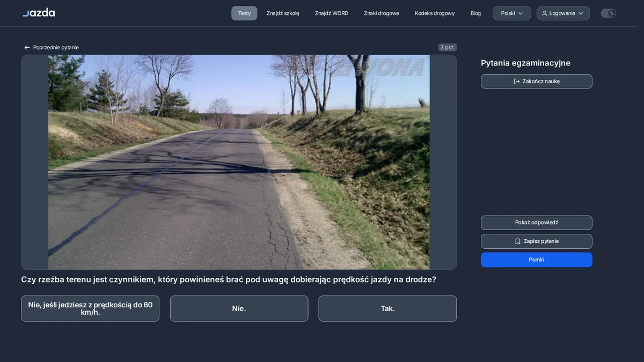The height and width of the screenshot is (362, 644).
Task: Skip question with the Pomiń button
Action: click(x=537, y=260)
